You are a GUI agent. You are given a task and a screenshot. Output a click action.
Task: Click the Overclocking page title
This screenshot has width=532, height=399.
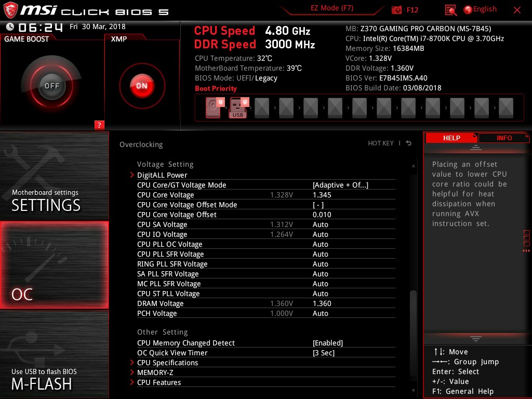141,144
